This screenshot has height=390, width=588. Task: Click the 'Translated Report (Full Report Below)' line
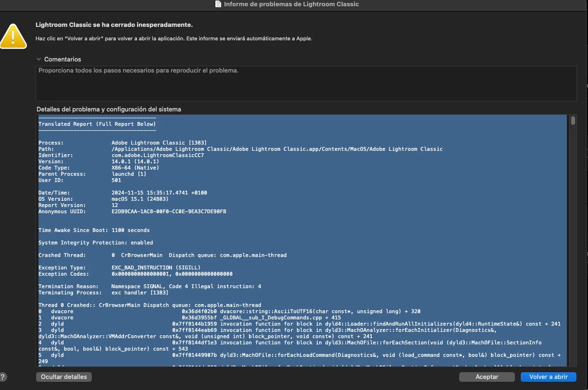(97, 124)
